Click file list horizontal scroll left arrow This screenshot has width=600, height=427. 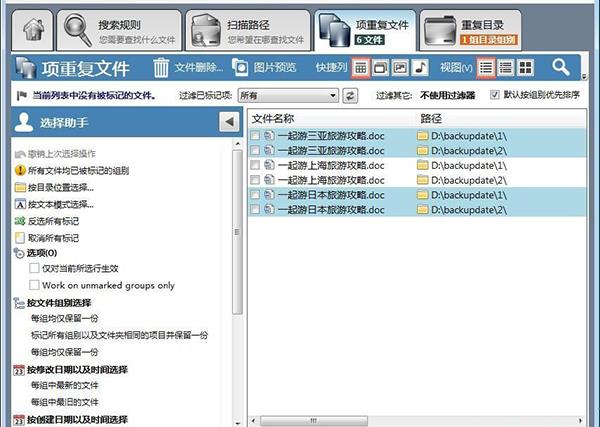tap(253, 421)
